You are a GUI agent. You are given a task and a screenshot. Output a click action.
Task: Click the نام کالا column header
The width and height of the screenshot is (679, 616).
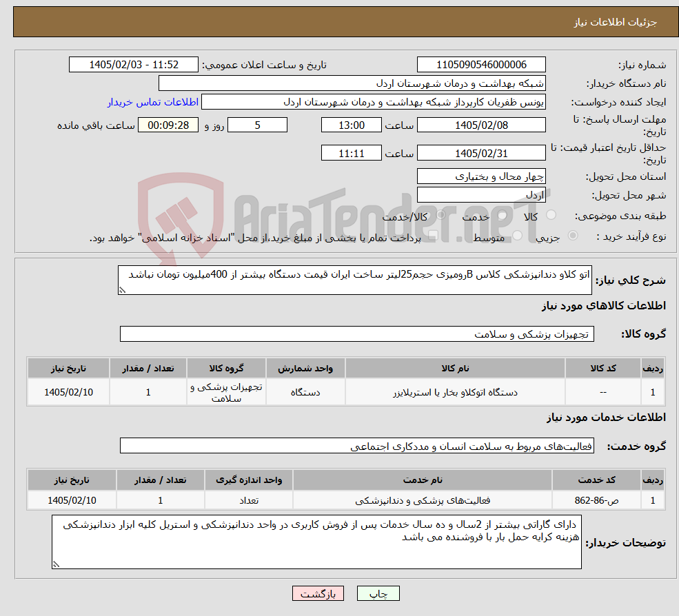tap(455, 368)
